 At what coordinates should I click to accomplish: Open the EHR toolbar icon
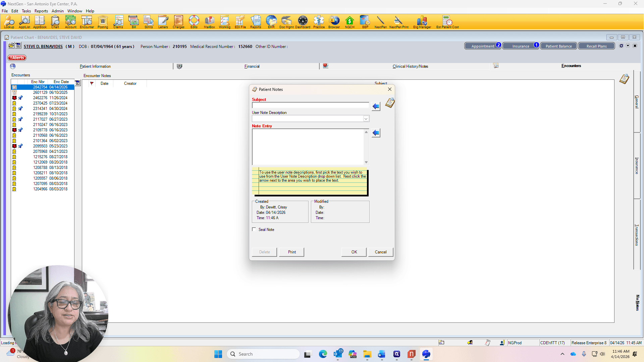[271, 22]
